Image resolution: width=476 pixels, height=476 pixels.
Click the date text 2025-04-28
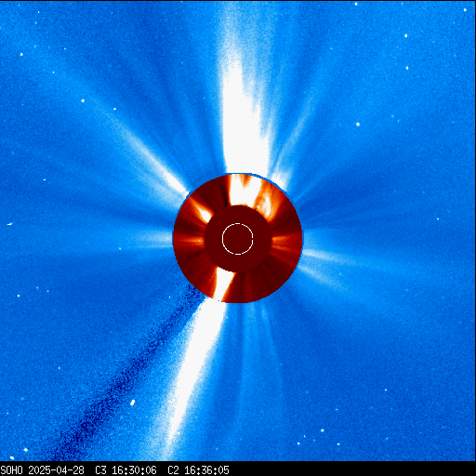(x=56, y=470)
